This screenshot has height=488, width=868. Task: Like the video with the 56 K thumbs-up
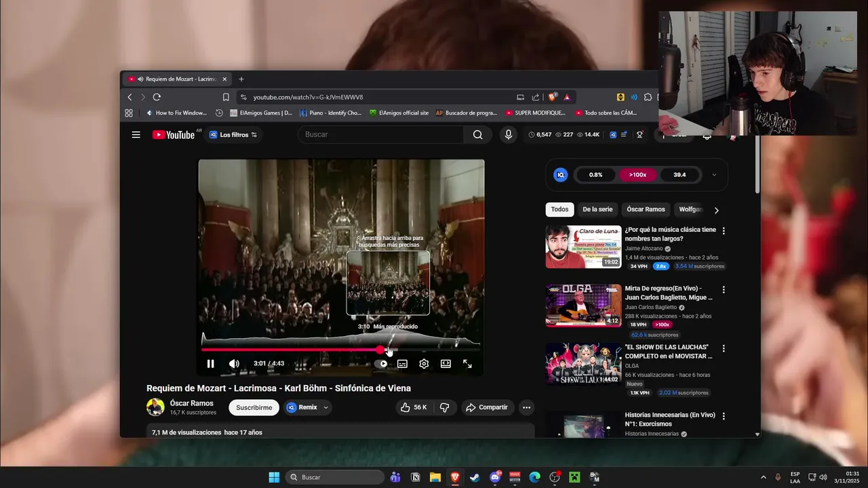(414, 407)
